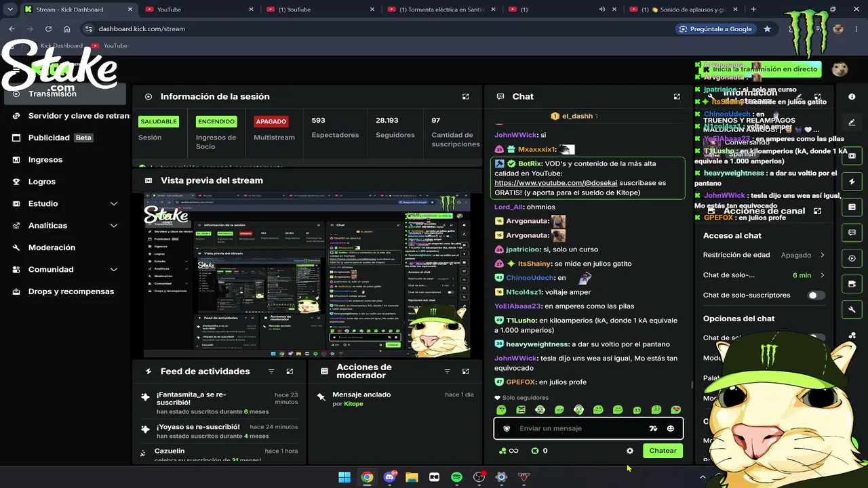Click the browser address bar
This screenshot has width=868, height=488.
coord(380,29)
